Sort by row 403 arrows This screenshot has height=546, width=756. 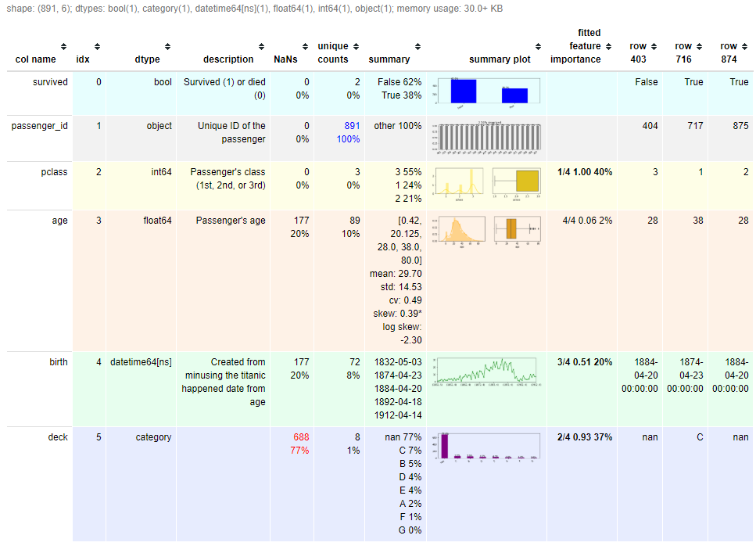[654, 46]
